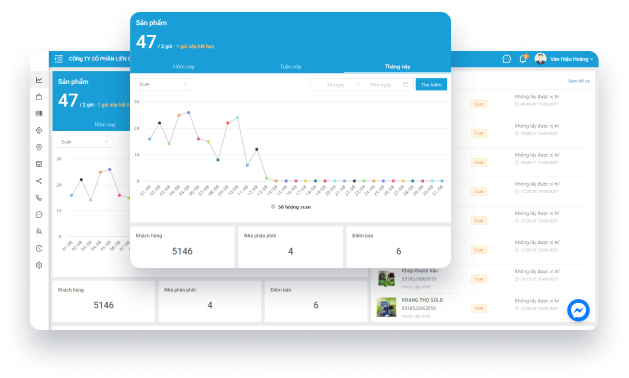This screenshot has height=378, width=629.
Task: Select the line chart sidebar icon
Action: (x=39, y=80)
